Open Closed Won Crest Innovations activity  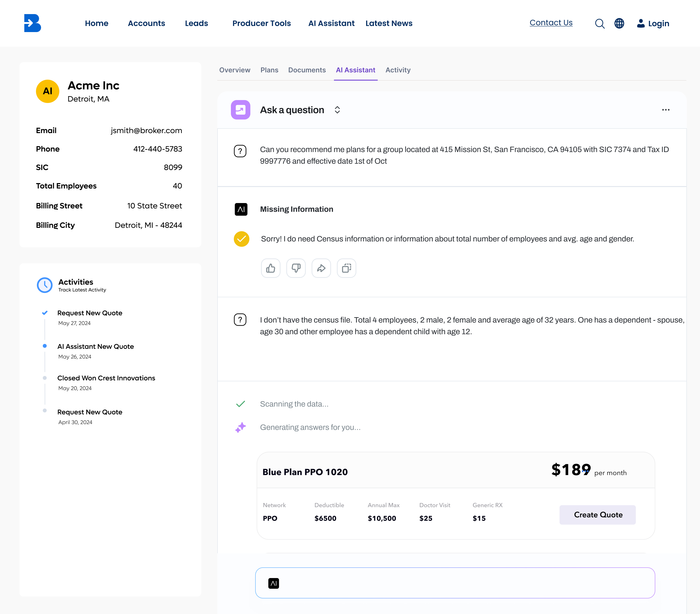pos(106,378)
